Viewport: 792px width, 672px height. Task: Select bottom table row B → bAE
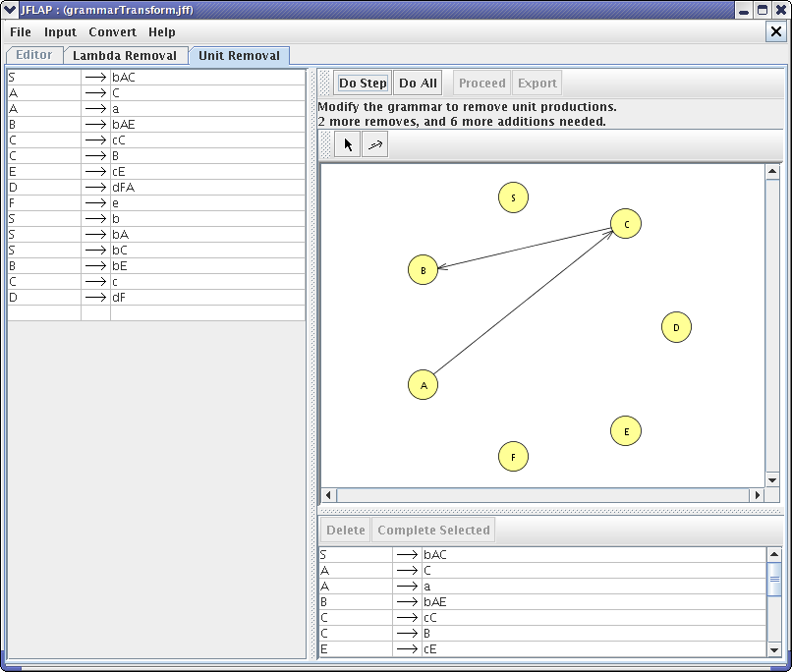point(543,602)
